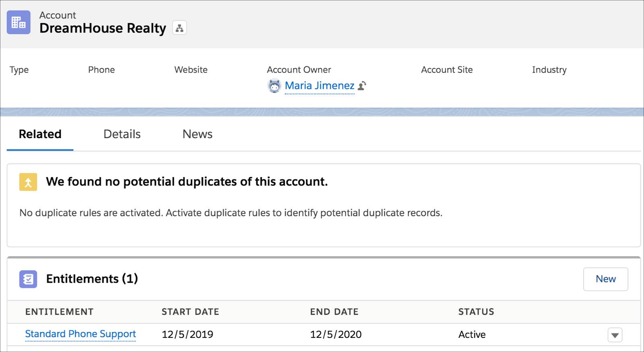Expand row actions dropdown for Standard Phone Support

(x=615, y=335)
